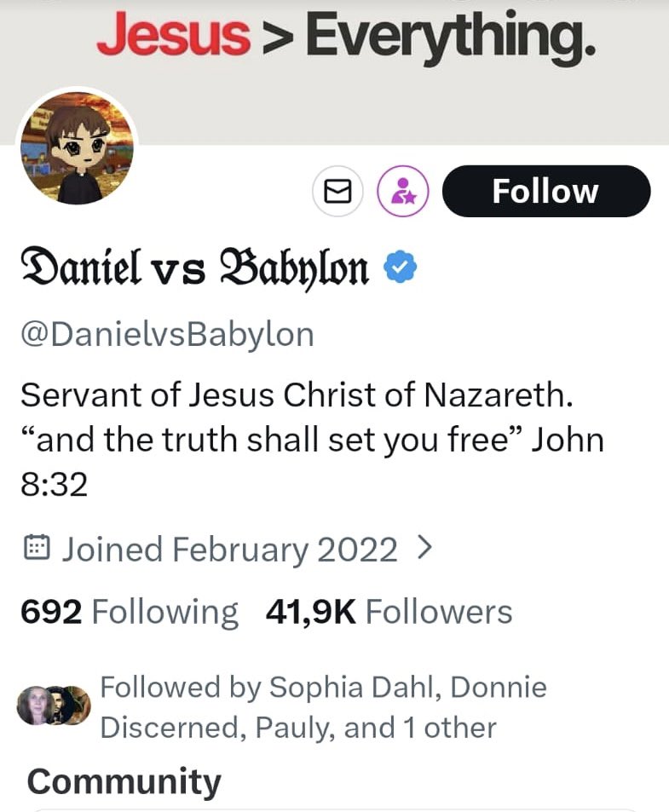This screenshot has width=669, height=812.
Task: Select the @DanielvsBabylon handle
Action: tap(167, 335)
